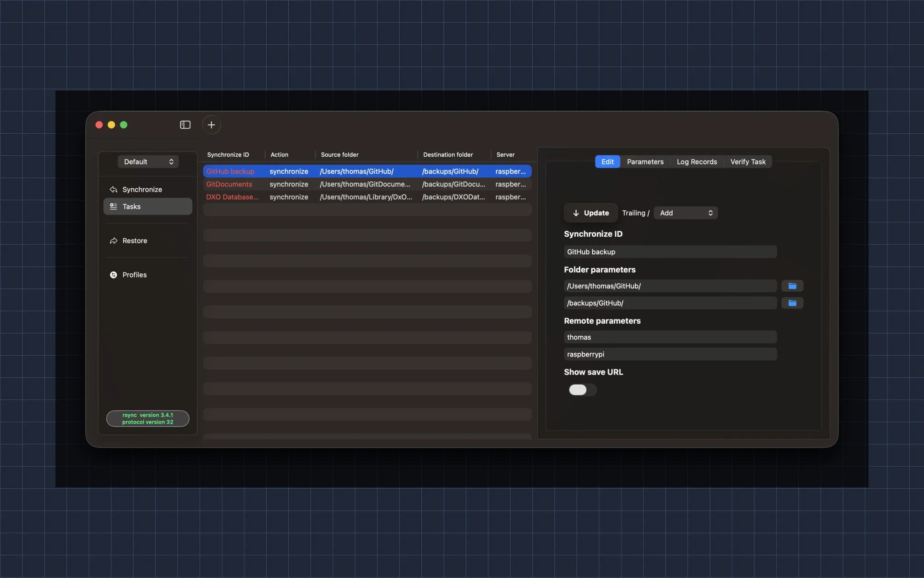Click the source folder field /Users/thomas/GitHub/
Screen dimensions: 924x578
(670, 286)
